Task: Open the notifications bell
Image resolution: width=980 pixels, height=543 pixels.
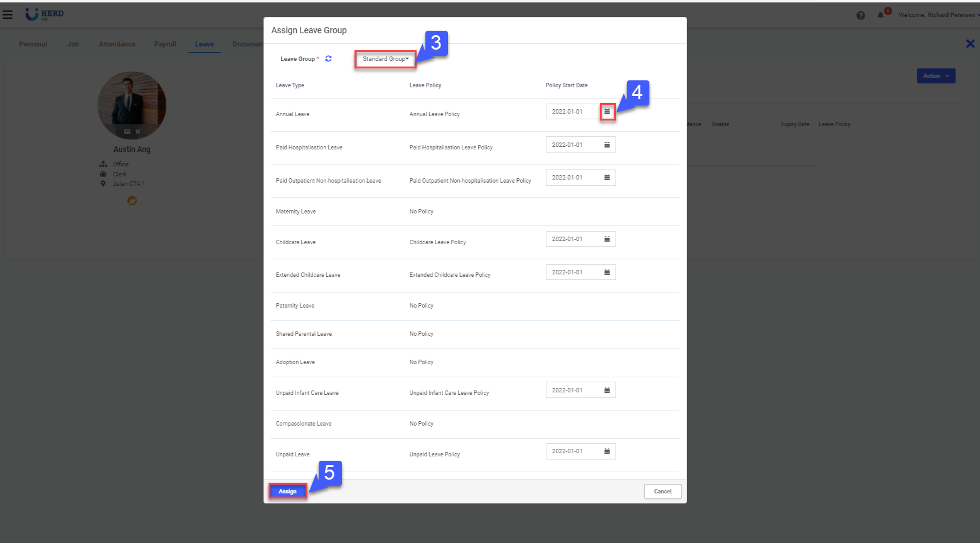Action: (881, 15)
